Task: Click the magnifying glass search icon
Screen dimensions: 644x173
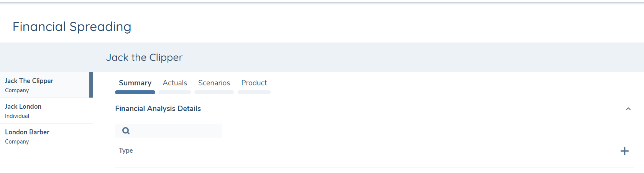Action: [x=126, y=131]
